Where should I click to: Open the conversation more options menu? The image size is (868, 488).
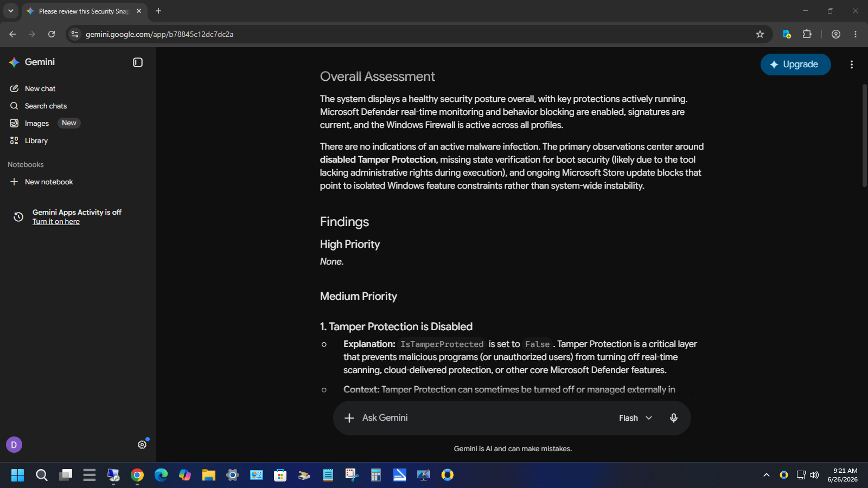[852, 65]
